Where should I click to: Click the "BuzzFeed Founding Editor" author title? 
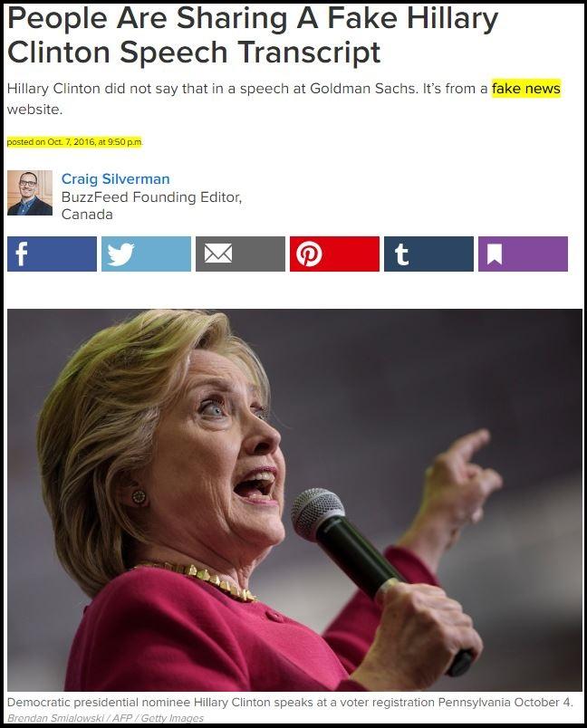(x=151, y=197)
